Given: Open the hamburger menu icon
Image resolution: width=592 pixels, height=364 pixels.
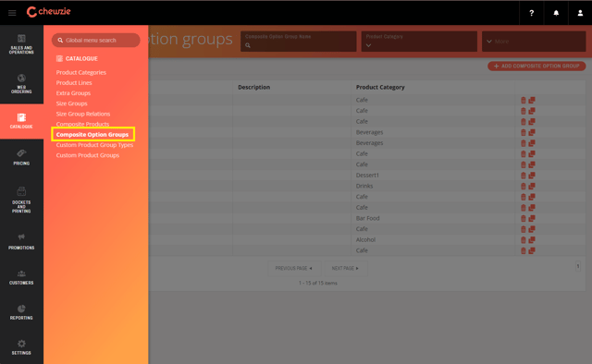Looking at the screenshot, I should (x=12, y=13).
